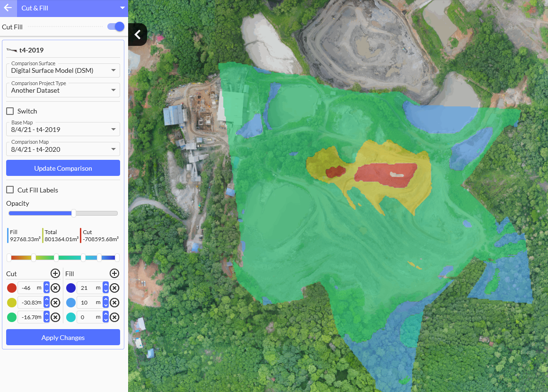Click the stepper on the -30.83 m Cut row
The image size is (548, 392).
pos(46,303)
